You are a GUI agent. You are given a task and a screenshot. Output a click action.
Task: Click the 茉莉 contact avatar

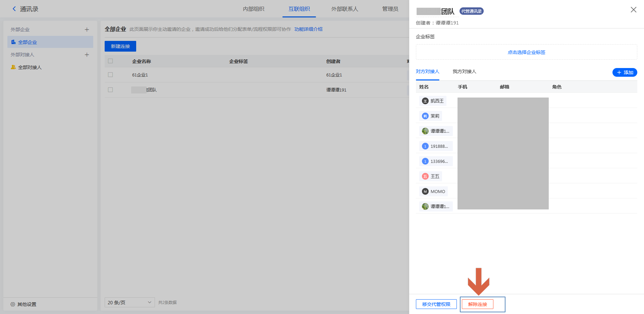coord(425,116)
